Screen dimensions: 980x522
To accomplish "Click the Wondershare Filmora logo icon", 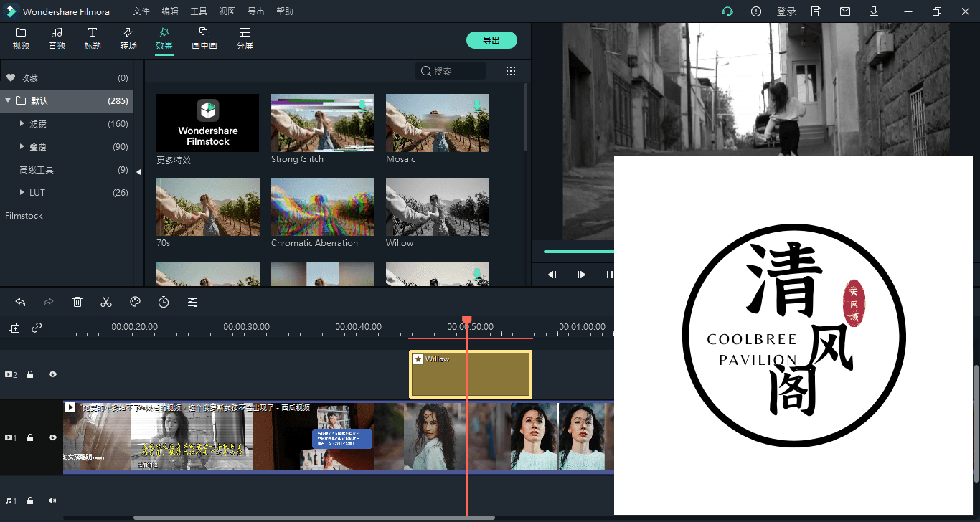I will [x=11, y=11].
